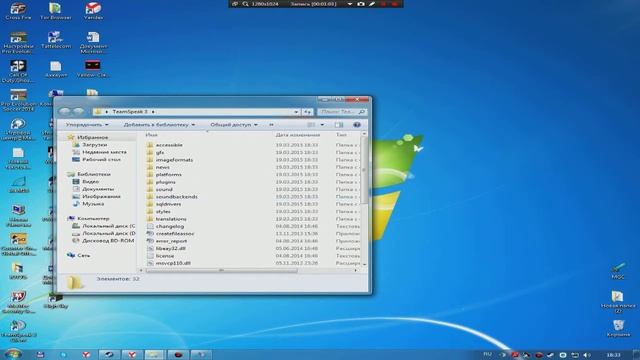Screen dimensions: 640x360
Task: Open Музыка library in sidebar
Action: (x=93, y=203)
